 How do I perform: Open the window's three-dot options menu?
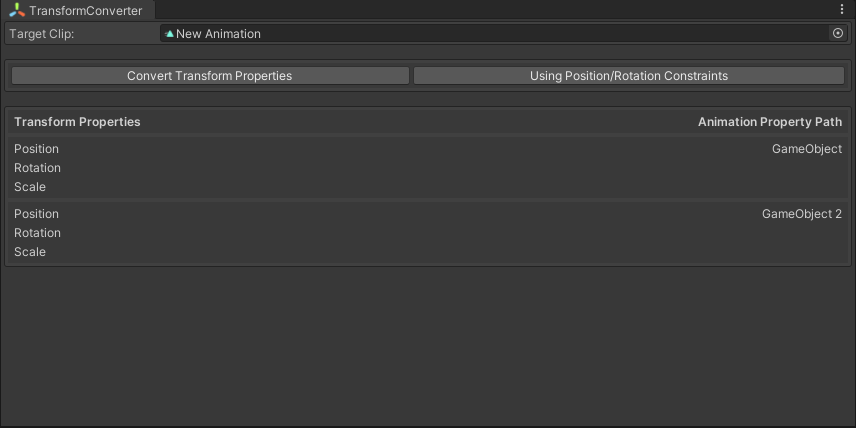pyautogui.click(x=841, y=9)
